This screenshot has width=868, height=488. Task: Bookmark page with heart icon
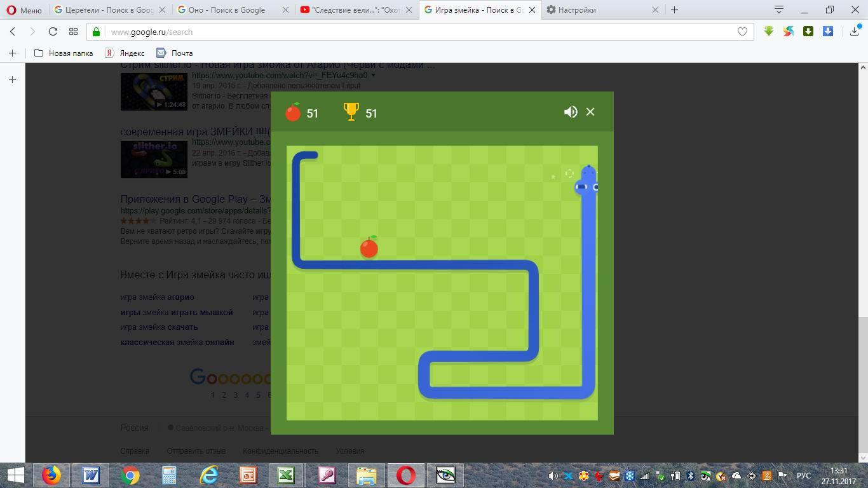[x=742, y=32]
